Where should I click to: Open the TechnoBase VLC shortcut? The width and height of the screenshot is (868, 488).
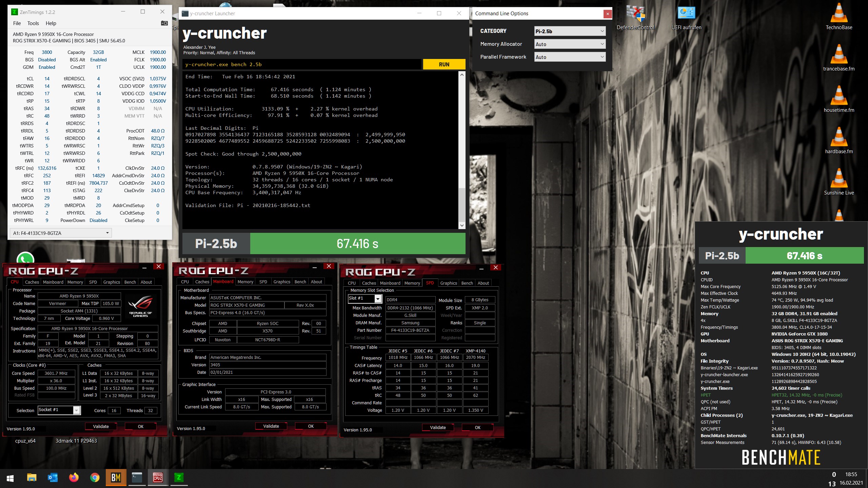tap(839, 17)
